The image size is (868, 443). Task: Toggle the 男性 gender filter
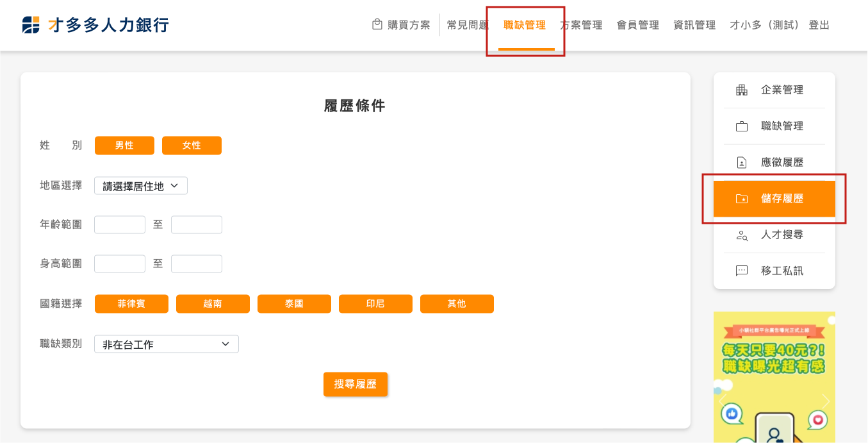(x=124, y=146)
